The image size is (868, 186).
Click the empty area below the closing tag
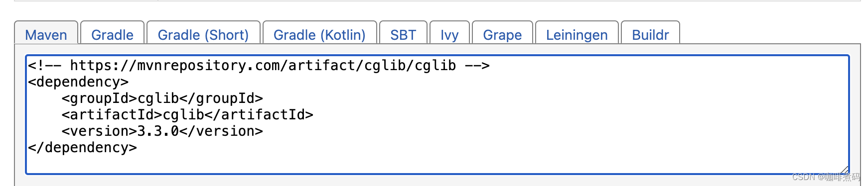tap(437, 164)
